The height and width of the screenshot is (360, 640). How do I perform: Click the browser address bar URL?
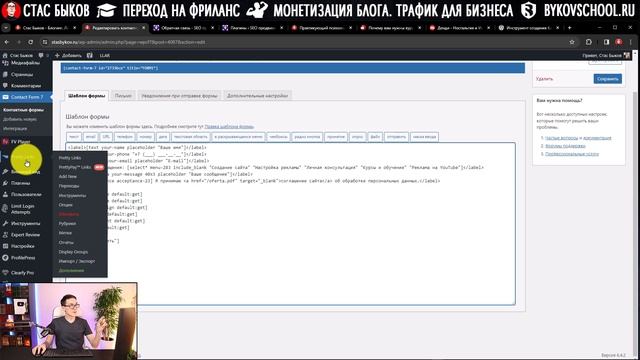pyautogui.click(x=128, y=42)
